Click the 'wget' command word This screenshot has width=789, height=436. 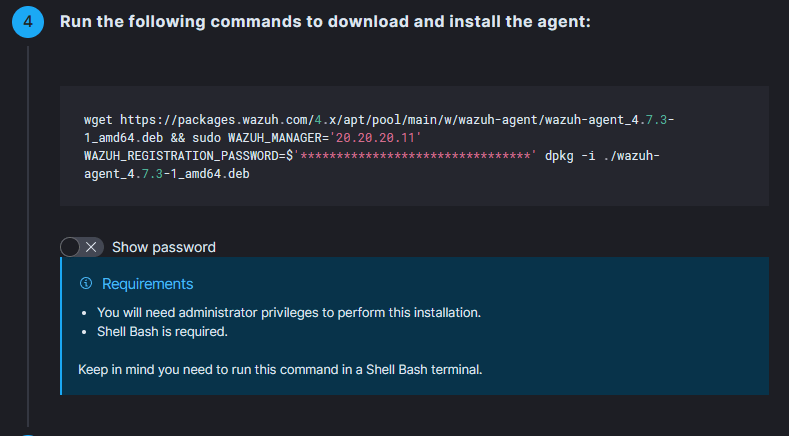coord(99,119)
